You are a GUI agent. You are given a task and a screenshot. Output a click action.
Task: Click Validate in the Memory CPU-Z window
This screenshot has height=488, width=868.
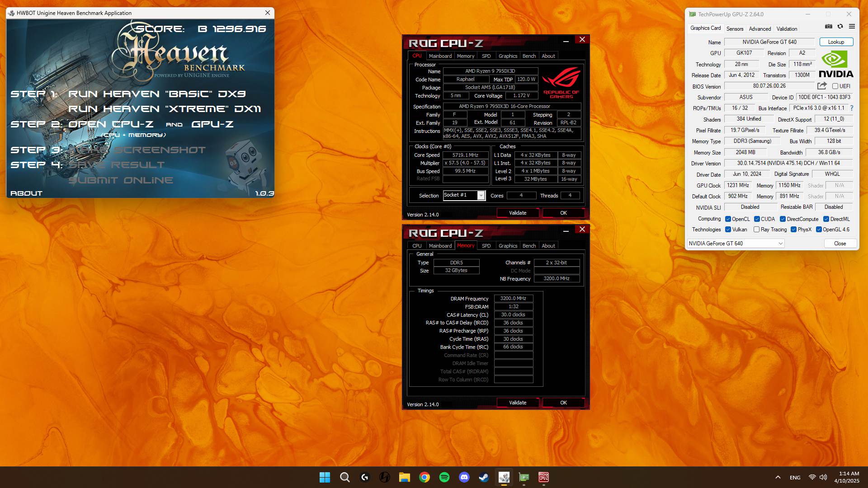point(518,403)
